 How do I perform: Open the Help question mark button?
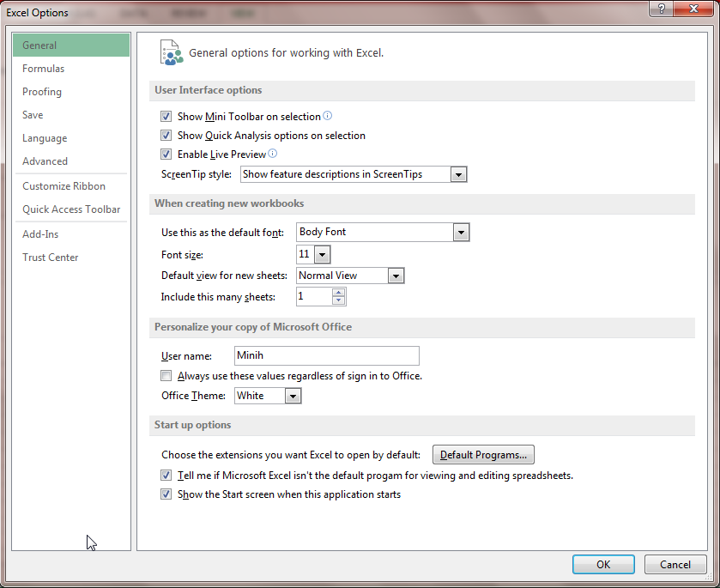click(662, 9)
